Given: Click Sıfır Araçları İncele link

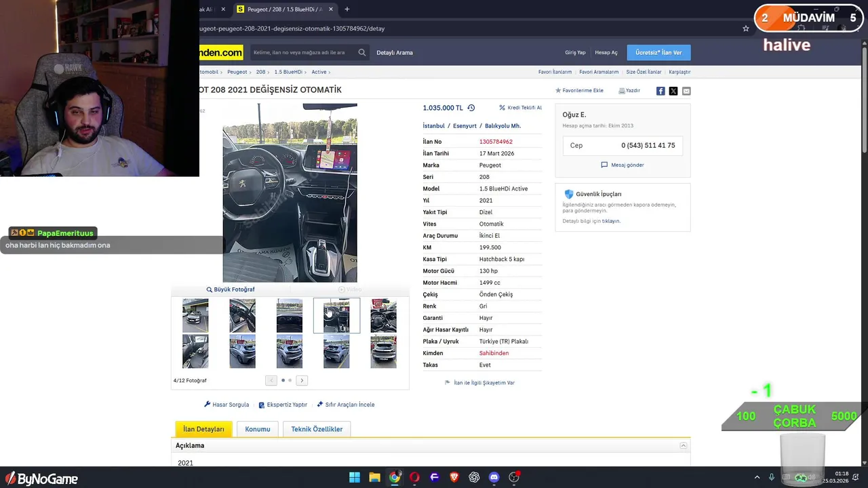Looking at the screenshot, I should pos(346,405).
